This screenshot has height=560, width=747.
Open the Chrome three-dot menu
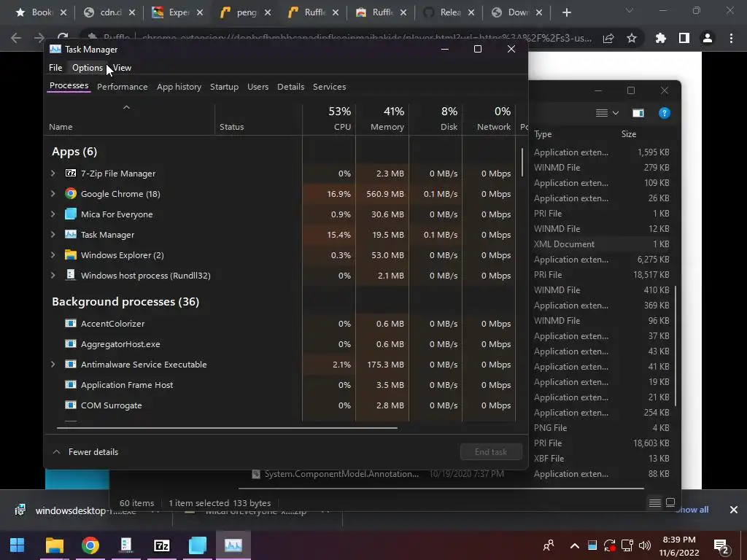coord(731,38)
